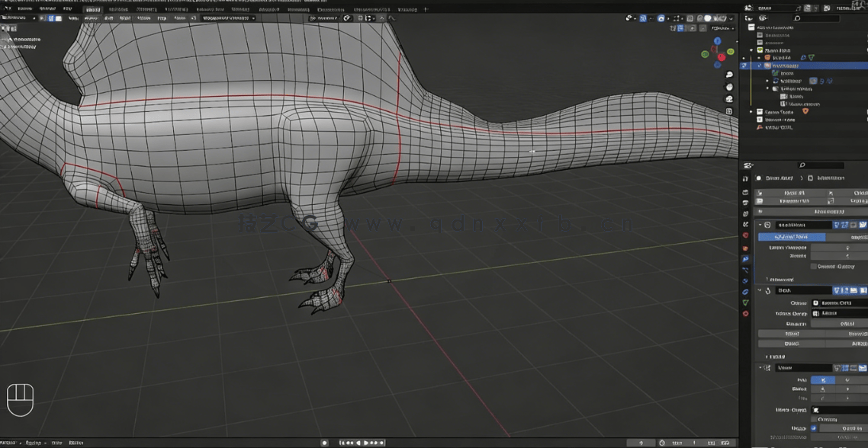Open the Edit menu
This screenshot has width=868, height=448.
click(47, 10)
